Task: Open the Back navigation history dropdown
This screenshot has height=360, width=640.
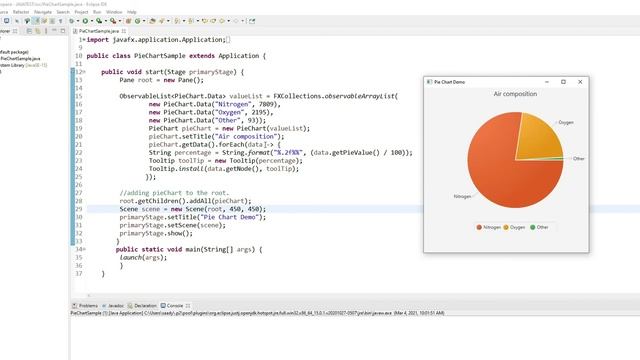Action: coord(229,21)
